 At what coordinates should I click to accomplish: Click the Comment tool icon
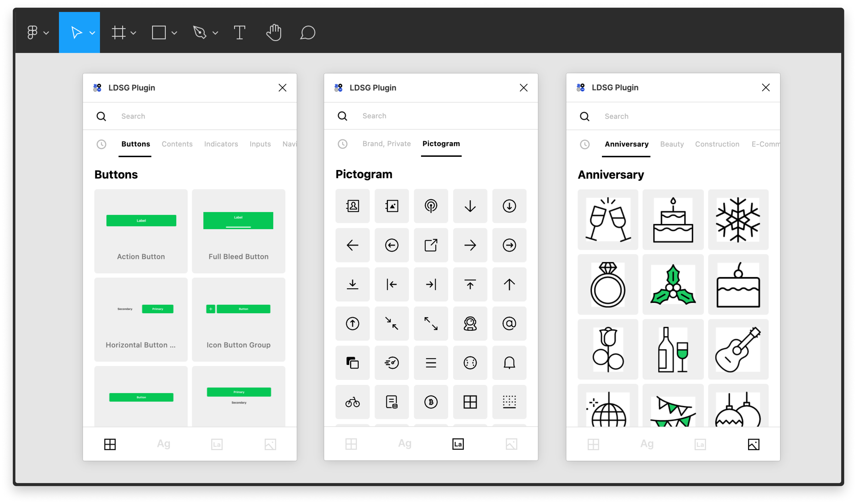pyautogui.click(x=307, y=33)
